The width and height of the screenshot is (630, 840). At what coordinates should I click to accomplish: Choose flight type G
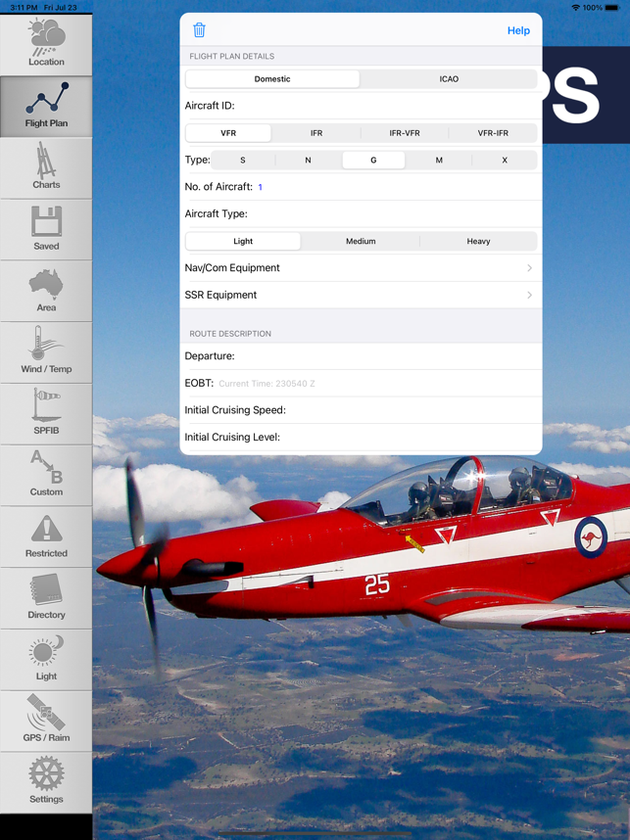click(x=373, y=160)
